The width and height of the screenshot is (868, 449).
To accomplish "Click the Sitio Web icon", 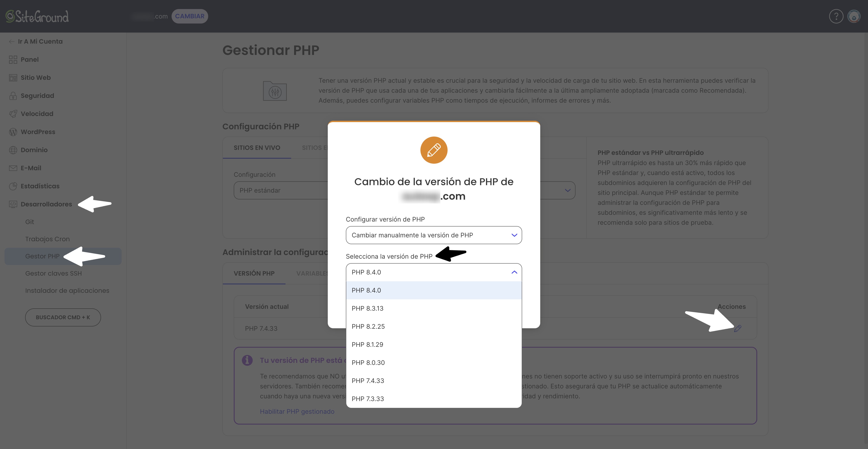I will pyautogui.click(x=13, y=78).
